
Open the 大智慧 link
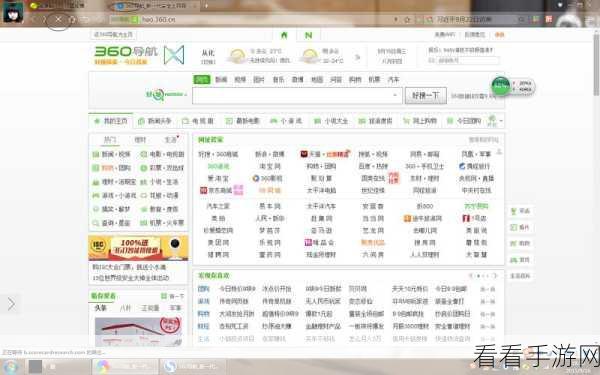click(x=476, y=255)
